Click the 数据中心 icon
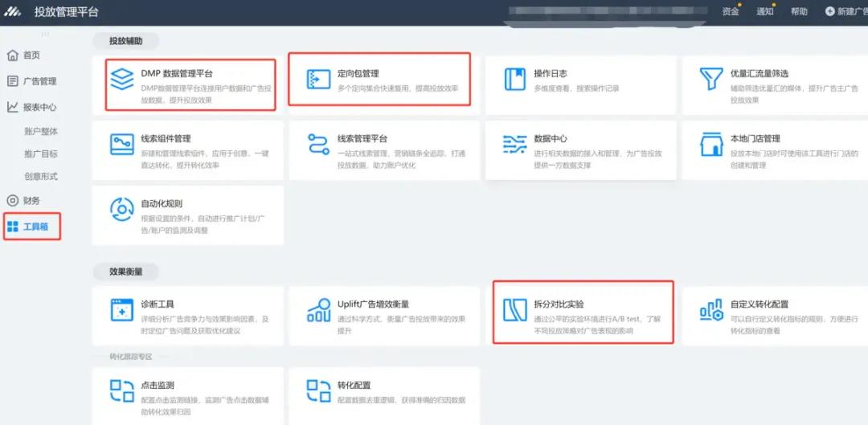Viewport: 868px width, 425px height. tap(515, 145)
